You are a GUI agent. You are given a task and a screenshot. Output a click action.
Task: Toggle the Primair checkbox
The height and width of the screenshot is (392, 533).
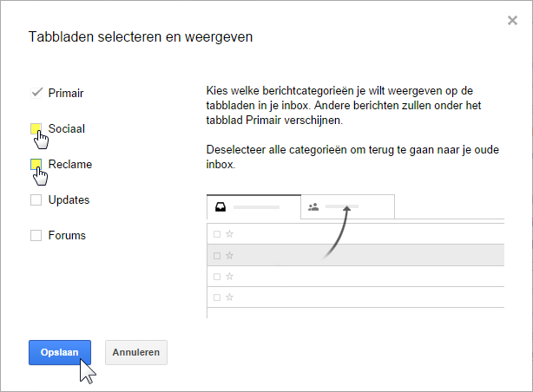(36, 93)
